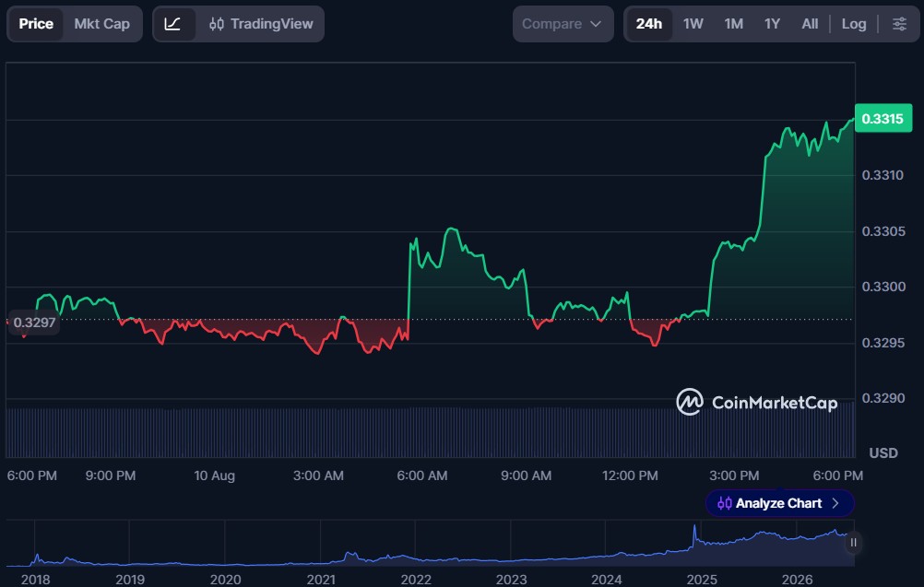This screenshot has height=587, width=924.
Task: Click 2025 on the range navigator
Action: tap(702, 580)
